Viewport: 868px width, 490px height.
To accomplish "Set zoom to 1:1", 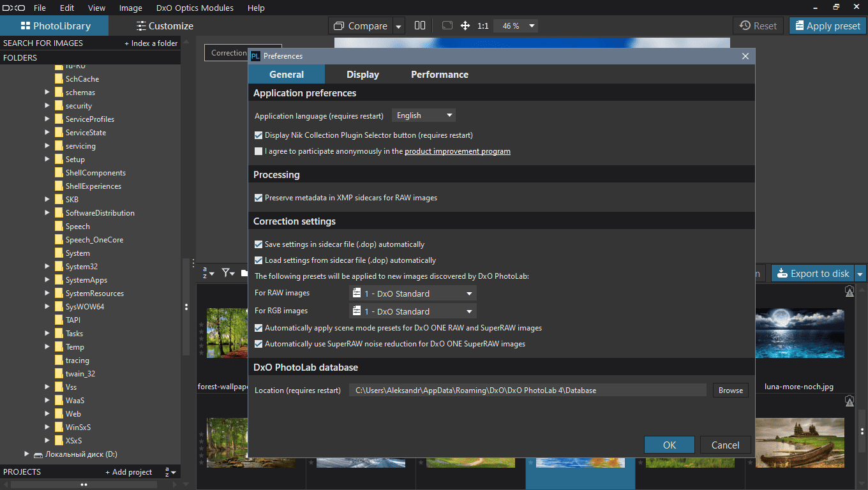I will [483, 26].
